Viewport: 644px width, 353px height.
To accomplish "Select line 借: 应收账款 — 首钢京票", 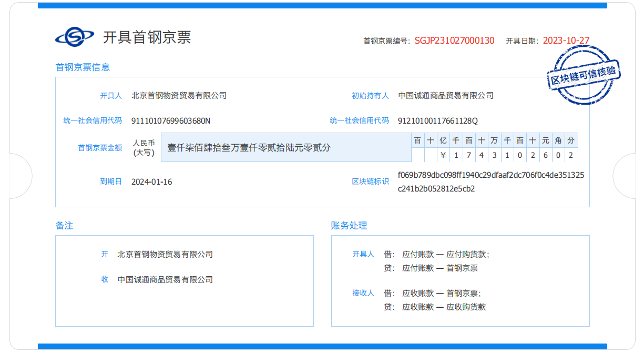I will coord(432,293).
